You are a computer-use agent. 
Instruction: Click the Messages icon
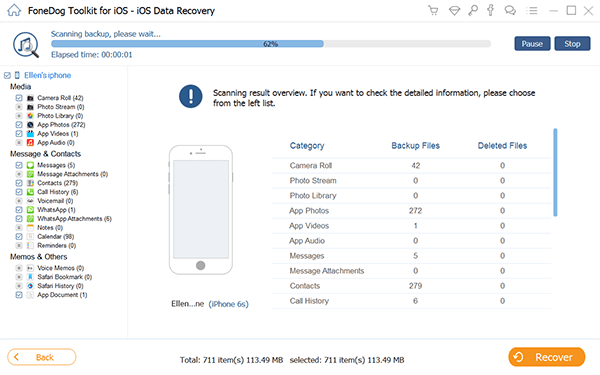pyautogui.click(x=30, y=165)
